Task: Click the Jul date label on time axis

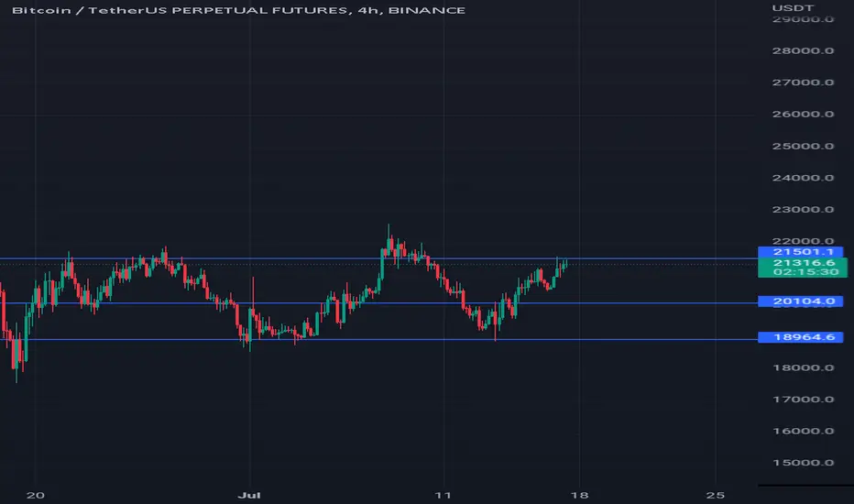Action: point(249,495)
